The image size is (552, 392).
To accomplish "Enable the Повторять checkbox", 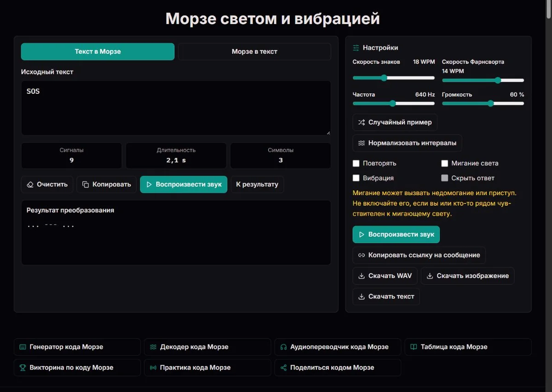I will [356, 163].
